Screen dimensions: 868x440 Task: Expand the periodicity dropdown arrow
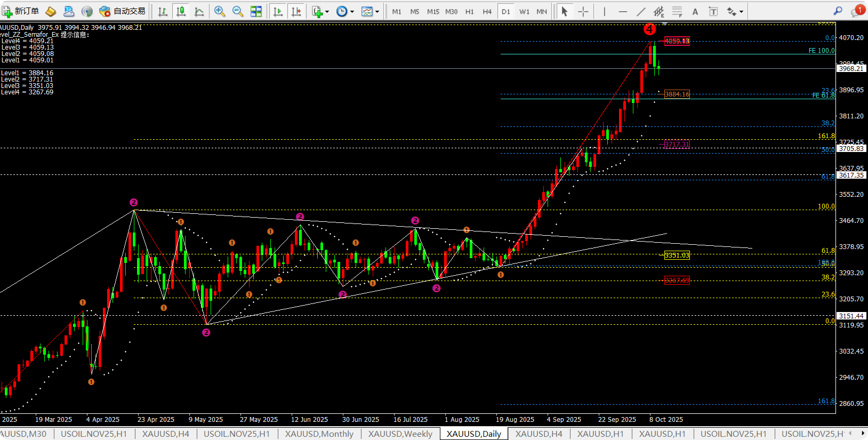click(x=352, y=11)
